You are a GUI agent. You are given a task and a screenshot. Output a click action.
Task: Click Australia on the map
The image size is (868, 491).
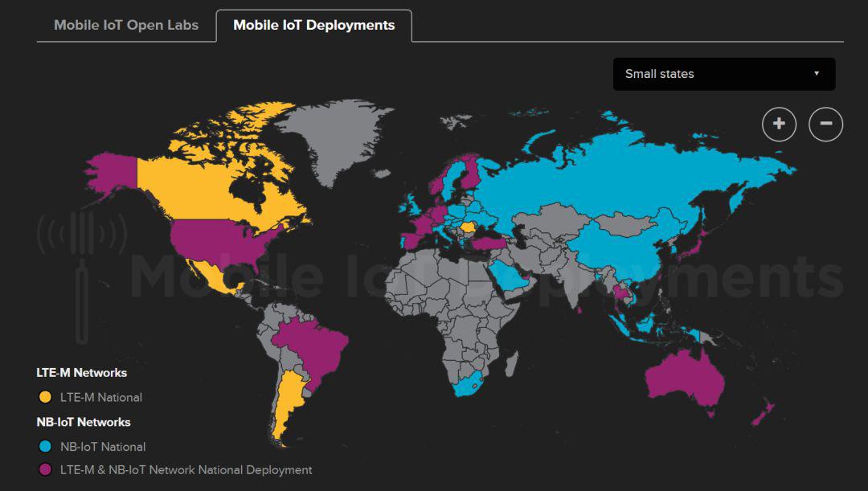pos(683,374)
